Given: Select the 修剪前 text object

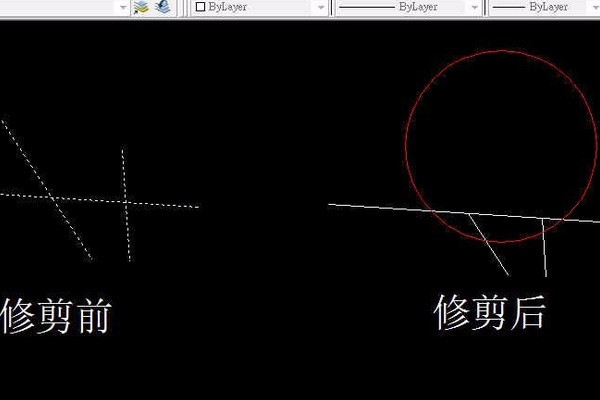Looking at the screenshot, I should [x=57, y=316].
